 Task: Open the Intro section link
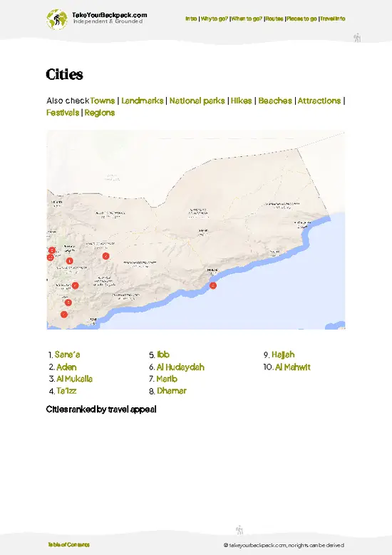[191, 19]
